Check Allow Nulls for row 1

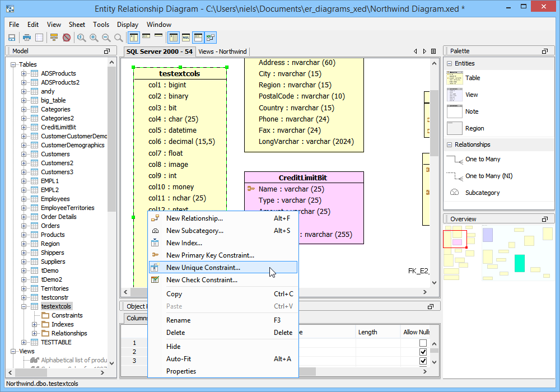tap(423, 343)
